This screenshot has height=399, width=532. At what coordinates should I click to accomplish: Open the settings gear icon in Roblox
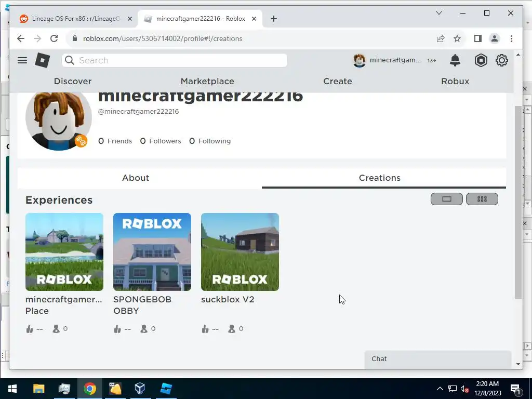pos(501,60)
